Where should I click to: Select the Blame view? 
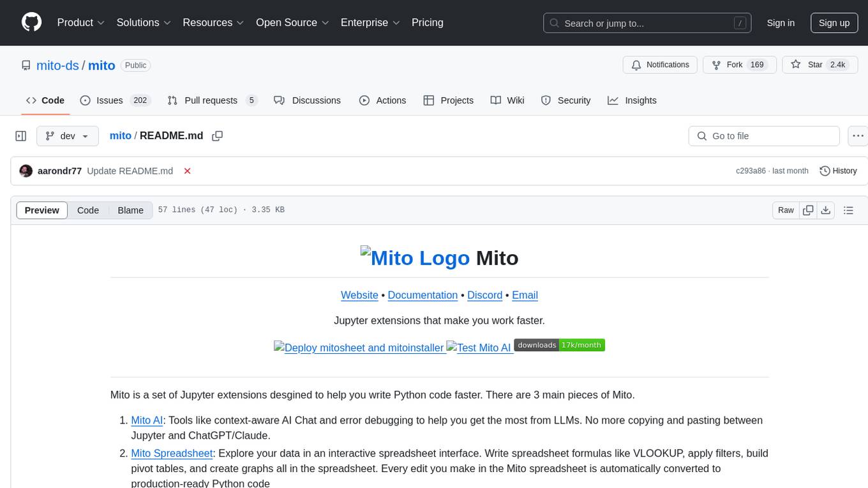(x=131, y=210)
